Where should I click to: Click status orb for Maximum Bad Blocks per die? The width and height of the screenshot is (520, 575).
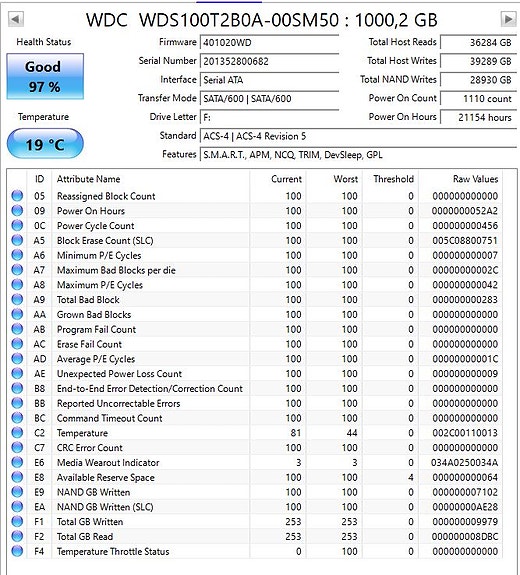17,270
